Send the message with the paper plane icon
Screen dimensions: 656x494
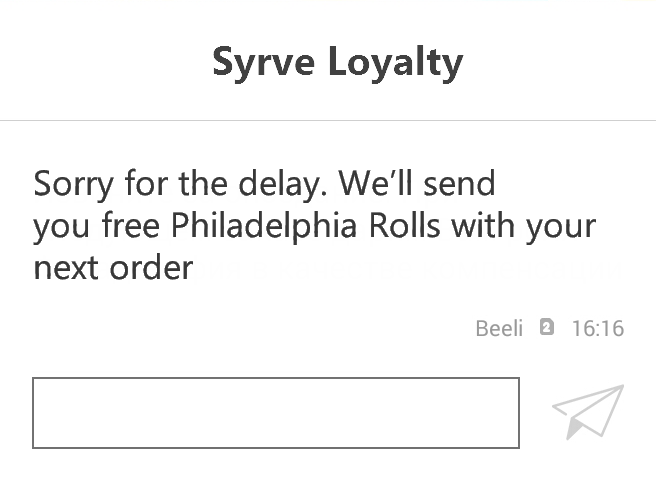(x=588, y=411)
